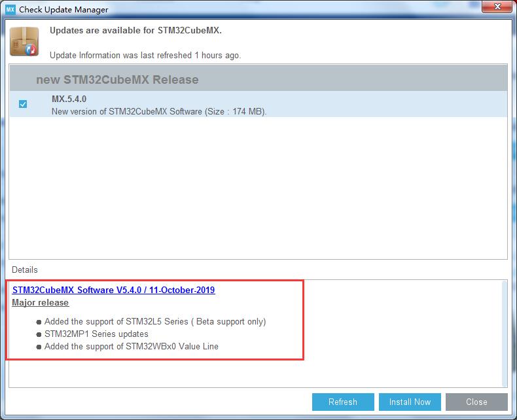Image resolution: width=517 pixels, height=420 pixels.
Task: Click 'Update Information was last refreshed' text
Action: pyautogui.click(x=145, y=56)
